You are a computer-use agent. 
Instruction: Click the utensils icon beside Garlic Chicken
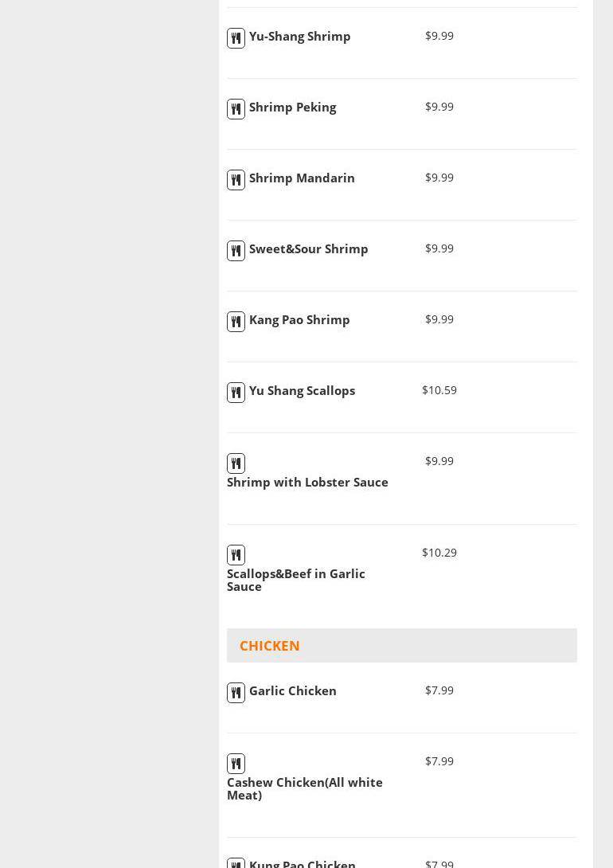236,693
